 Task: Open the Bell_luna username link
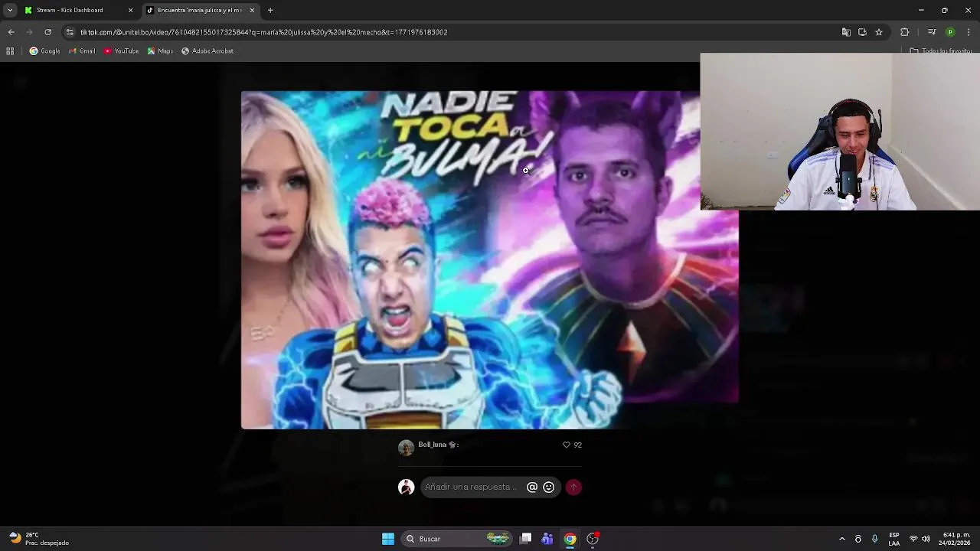click(433, 445)
